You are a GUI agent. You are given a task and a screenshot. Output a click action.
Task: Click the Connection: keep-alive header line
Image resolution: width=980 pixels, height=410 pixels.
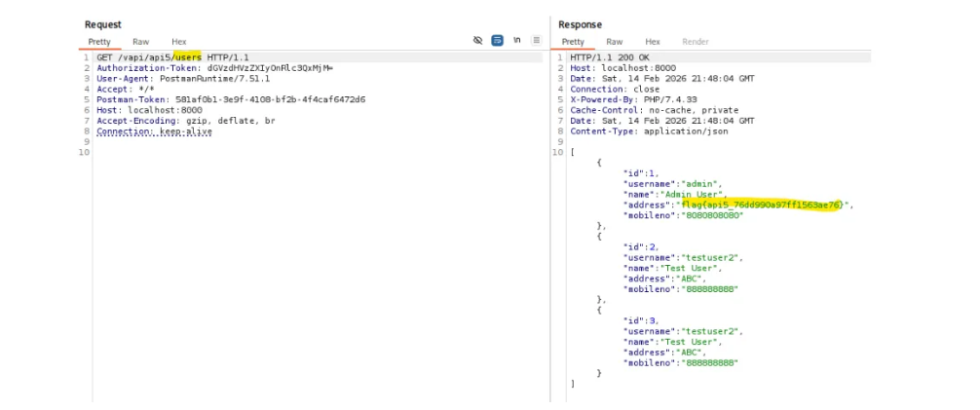tap(154, 131)
